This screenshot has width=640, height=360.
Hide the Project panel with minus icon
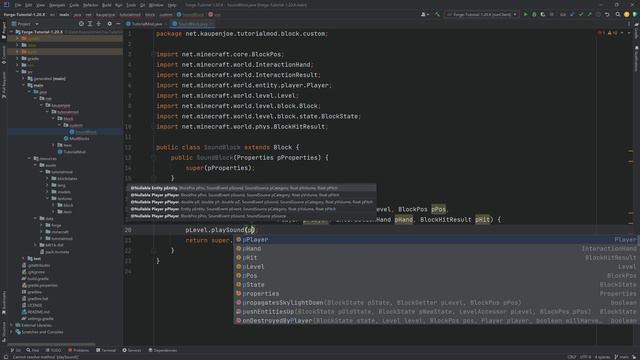(118, 24)
